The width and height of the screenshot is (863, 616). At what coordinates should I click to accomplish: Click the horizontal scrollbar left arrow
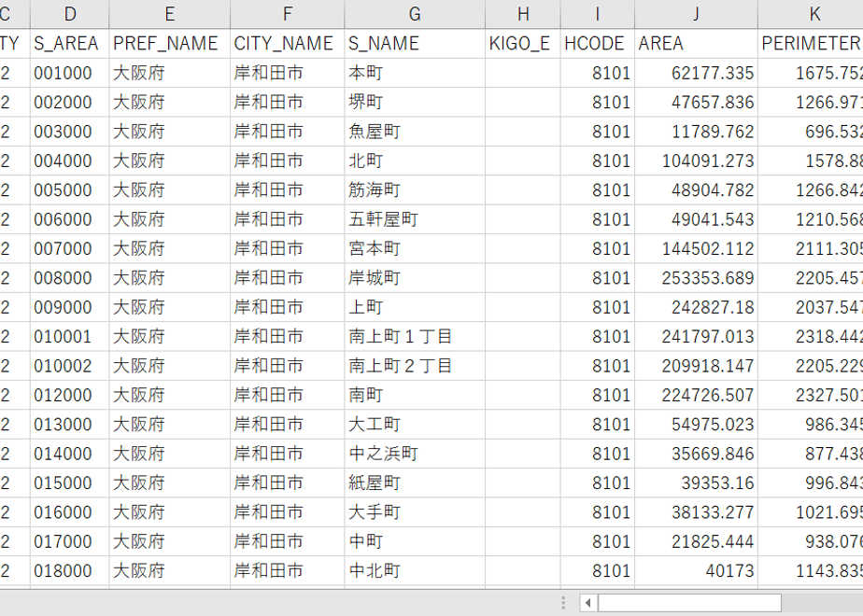pyautogui.click(x=587, y=603)
